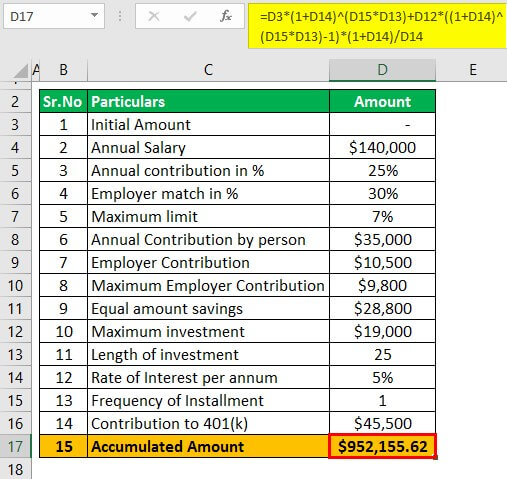This screenshot has width=507, height=479.
Task: Click the Cancel (X) icon in formula bar
Action: (x=154, y=16)
